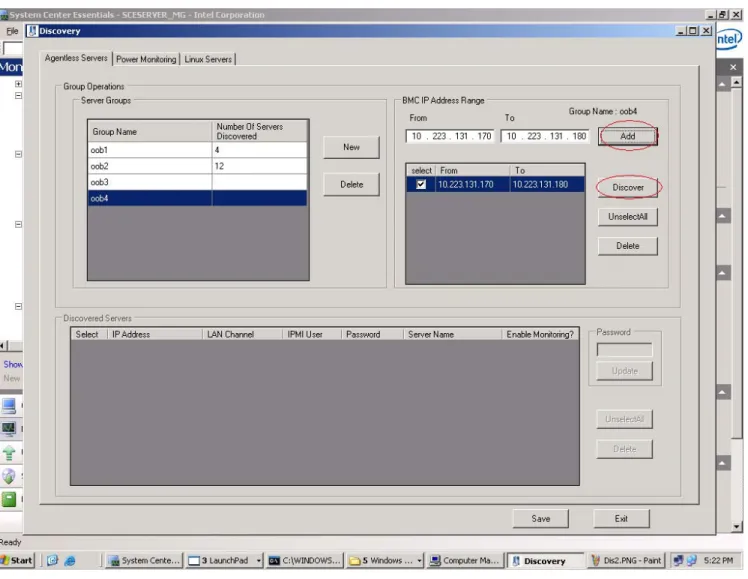Click the To IP address field
748x579 pixels.
pyautogui.click(x=545, y=136)
